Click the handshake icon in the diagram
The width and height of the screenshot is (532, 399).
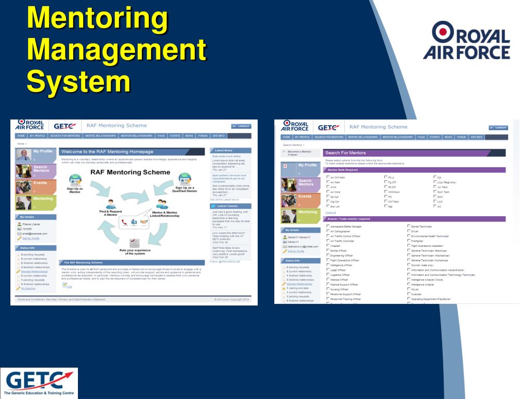(144, 222)
